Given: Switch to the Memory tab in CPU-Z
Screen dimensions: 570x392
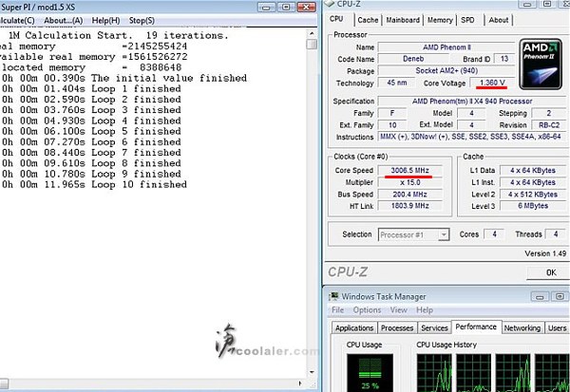Looking at the screenshot, I should pos(440,20).
